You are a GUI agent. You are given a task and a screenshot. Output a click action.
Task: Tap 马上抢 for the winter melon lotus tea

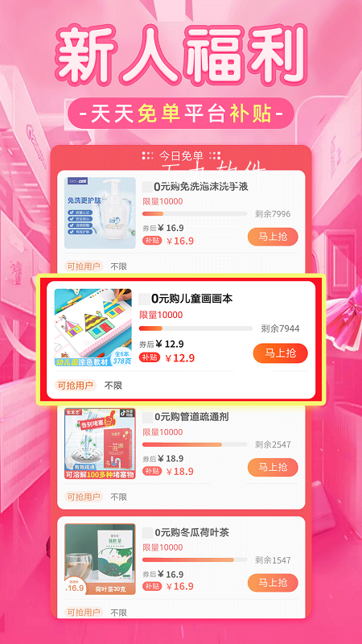coord(273,583)
